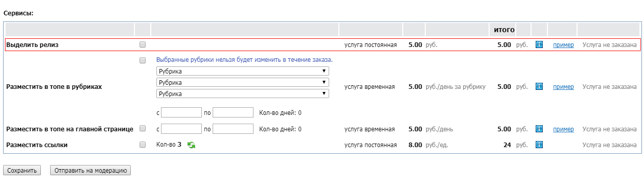This screenshot has width=644, height=188.
Task: Toggle the Разместить ссылки checkbox
Action: 143,145
